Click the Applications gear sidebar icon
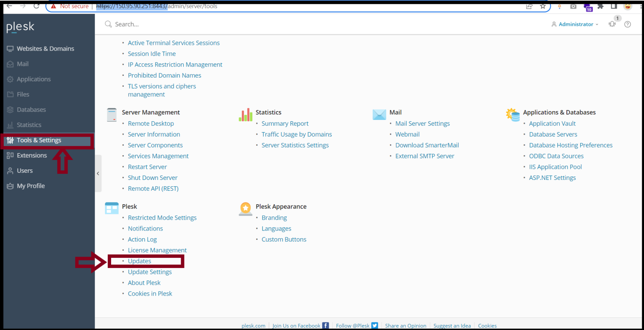Viewport: 644px width, 330px height. [x=10, y=79]
